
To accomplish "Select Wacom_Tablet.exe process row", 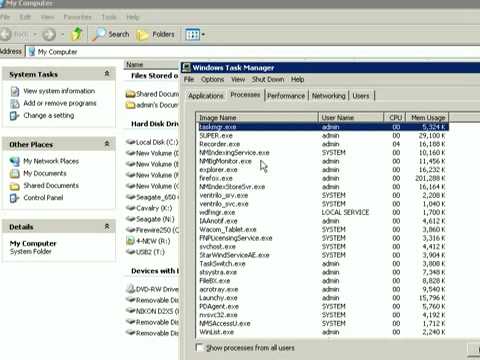I will pos(322,230).
